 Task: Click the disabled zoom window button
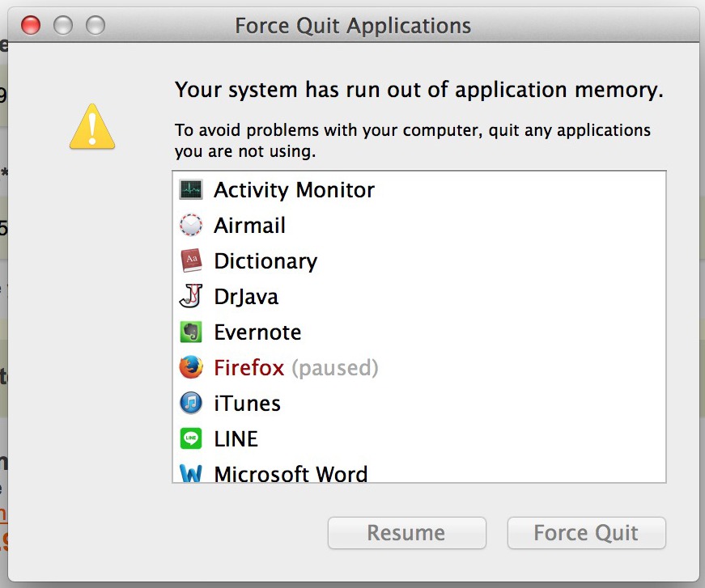coord(96,25)
